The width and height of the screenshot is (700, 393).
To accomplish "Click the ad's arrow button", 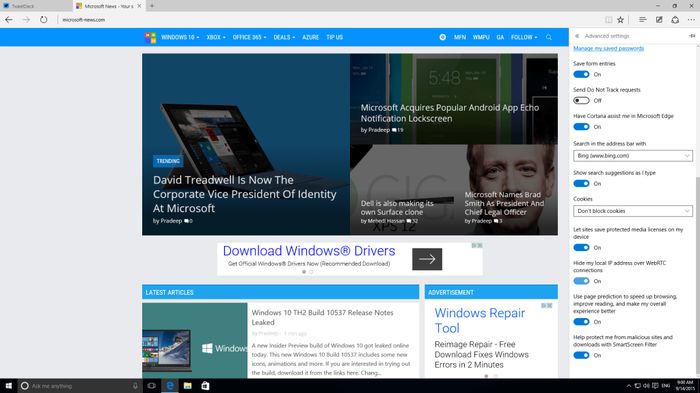I will (x=427, y=259).
